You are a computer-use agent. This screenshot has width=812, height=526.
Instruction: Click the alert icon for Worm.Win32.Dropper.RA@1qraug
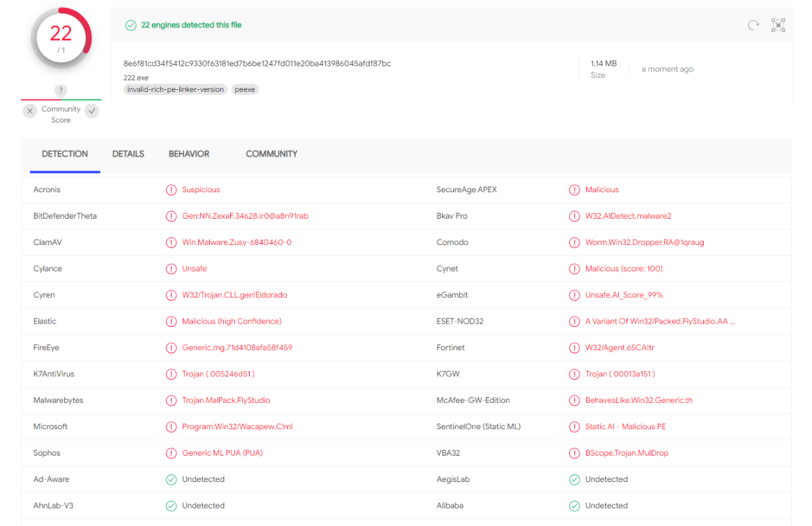click(x=574, y=242)
